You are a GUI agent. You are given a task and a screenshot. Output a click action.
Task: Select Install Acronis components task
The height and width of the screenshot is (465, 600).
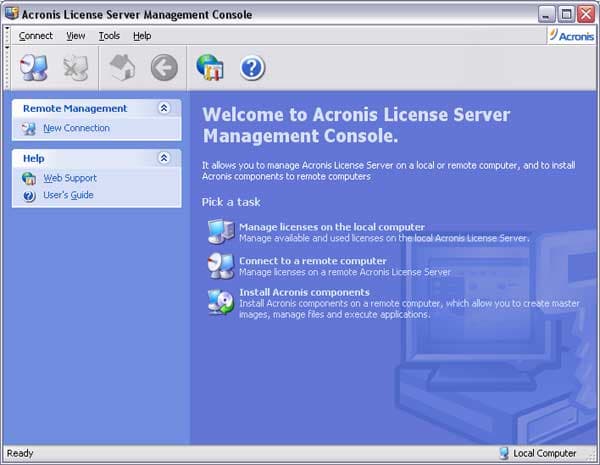304,292
